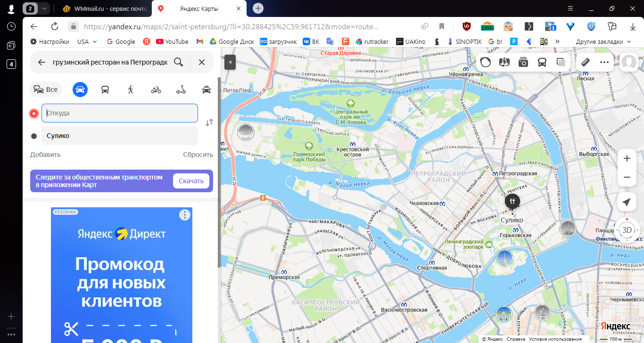The width and height of the screenshot is (644, 343).
Task: Click the search query text box
Action: (110, 62)
